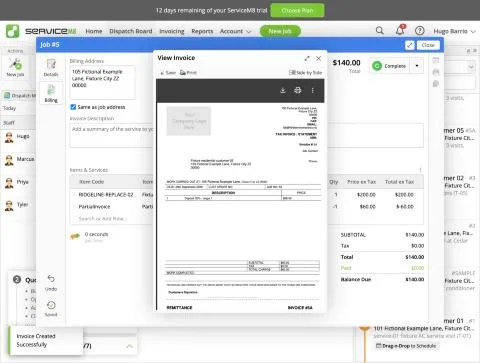Click the Choose Plan button
The height and width of the screenshot is (363, 480).
pyautogui.click(x=297, y=11)
